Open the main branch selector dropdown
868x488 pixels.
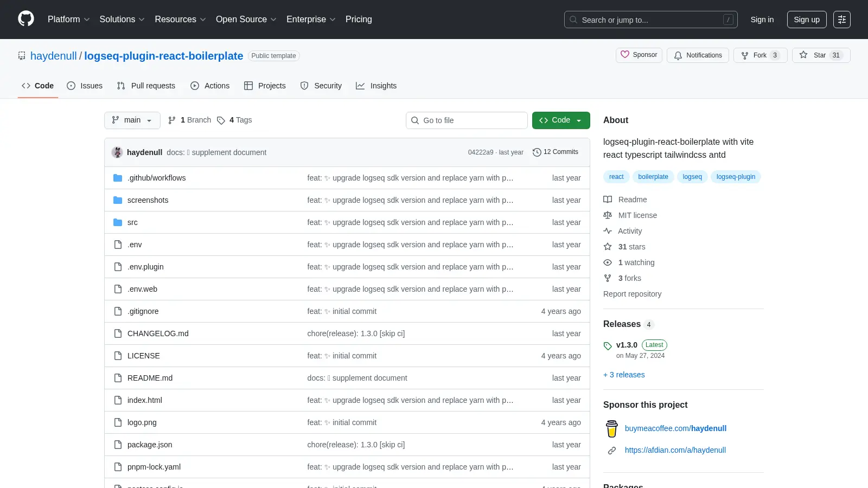(132, 120)
